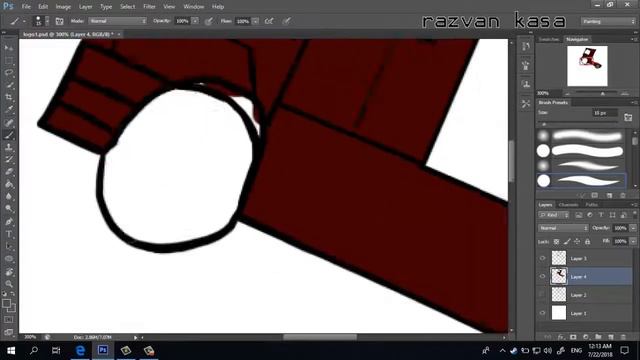Click the Layer 2 thumbnail
Screen dimensions: 640x360
coord(559,294)
